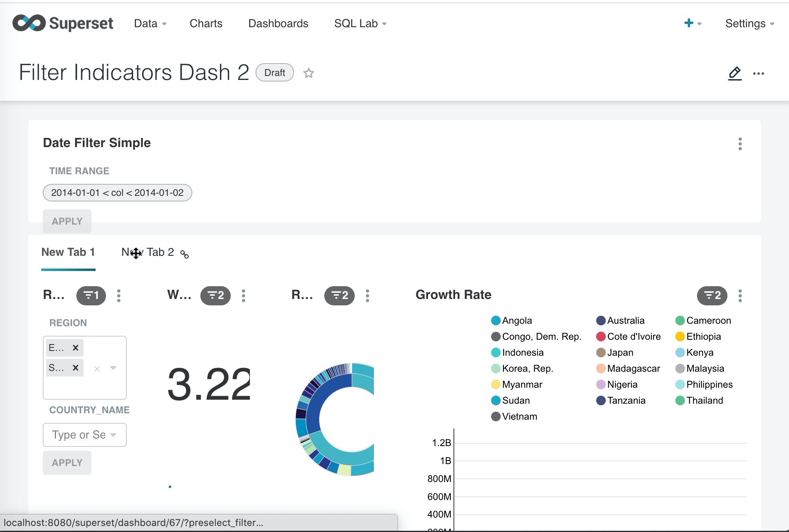The width and height of the screenshot is (789, 532).
Task: Remove the first region chip in REGION filter
Action: [x=75, y=347]
